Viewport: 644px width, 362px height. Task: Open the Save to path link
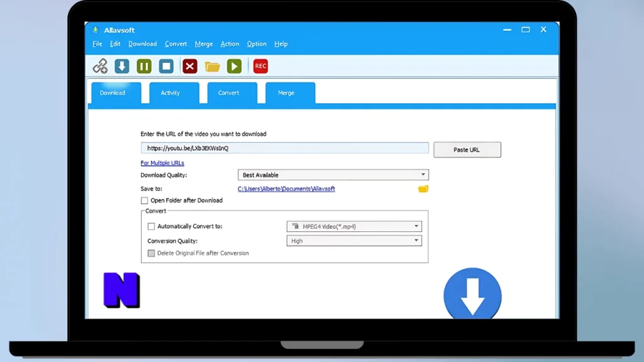(286, 189)
